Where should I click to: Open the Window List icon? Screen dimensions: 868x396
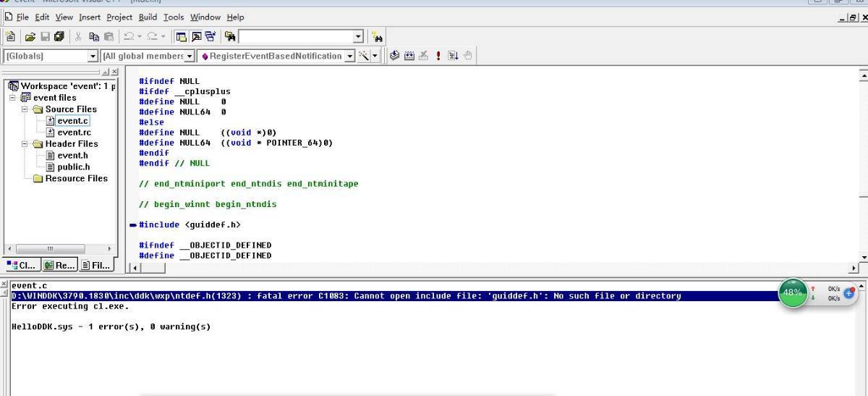pyautogui.click(x=210, y=36)
